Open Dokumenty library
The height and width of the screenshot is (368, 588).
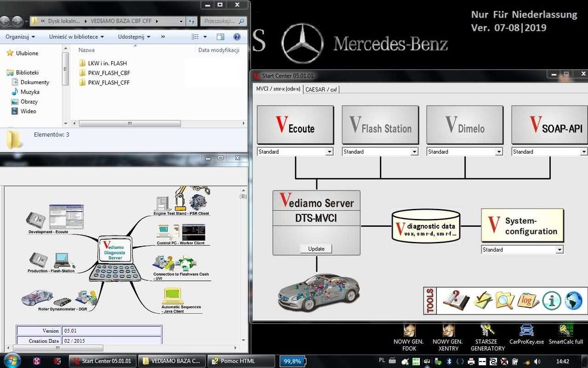31,82
